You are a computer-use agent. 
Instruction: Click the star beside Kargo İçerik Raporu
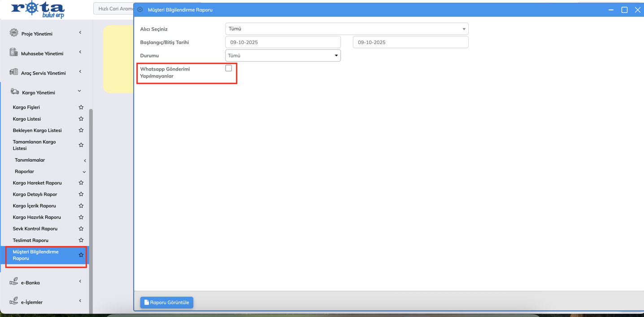81,206
